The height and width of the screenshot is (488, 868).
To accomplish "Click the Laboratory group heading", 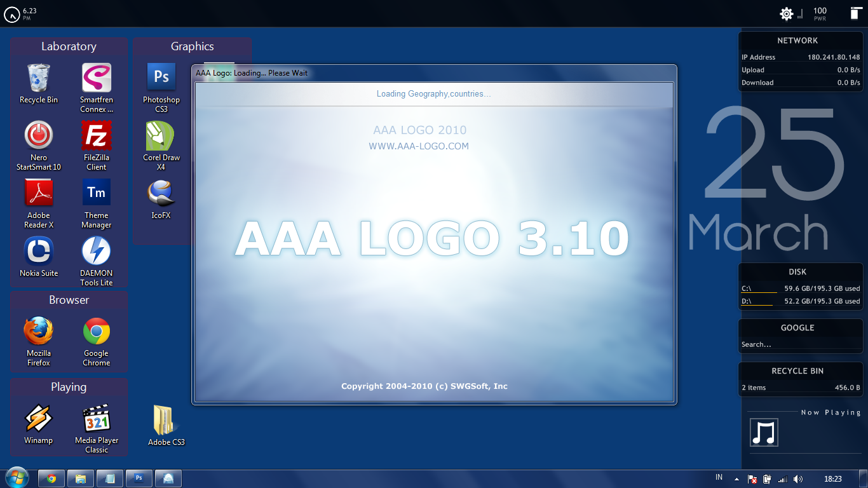I will point(69,46).
